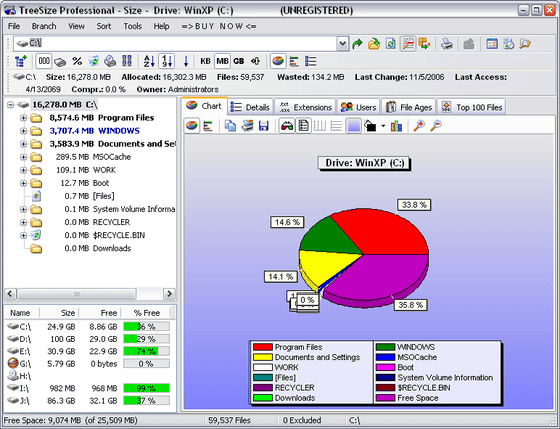Print the chart using chart toolbar printer

pyautogui.click(x=247, y=126)
